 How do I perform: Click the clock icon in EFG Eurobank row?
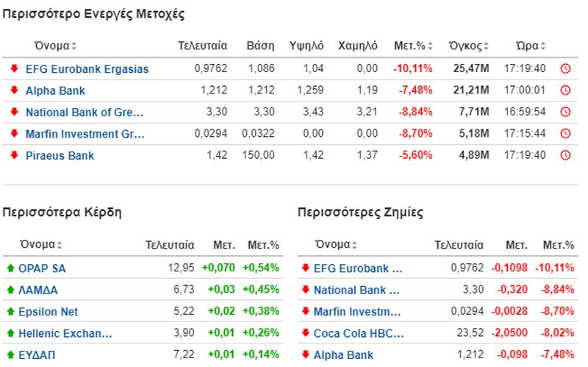(x=565, y=68)
